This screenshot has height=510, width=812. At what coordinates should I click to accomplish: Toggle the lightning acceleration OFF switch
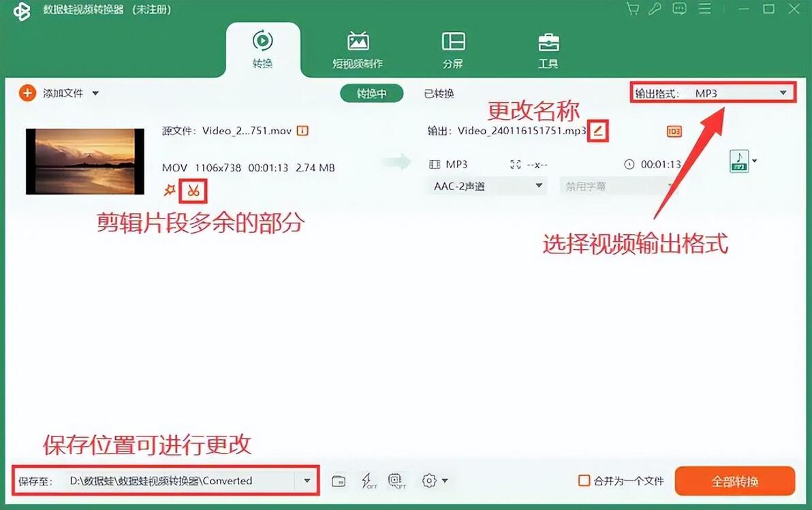369,481
